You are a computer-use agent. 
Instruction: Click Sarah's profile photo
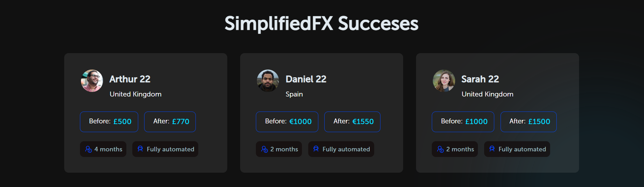(444, 81)
